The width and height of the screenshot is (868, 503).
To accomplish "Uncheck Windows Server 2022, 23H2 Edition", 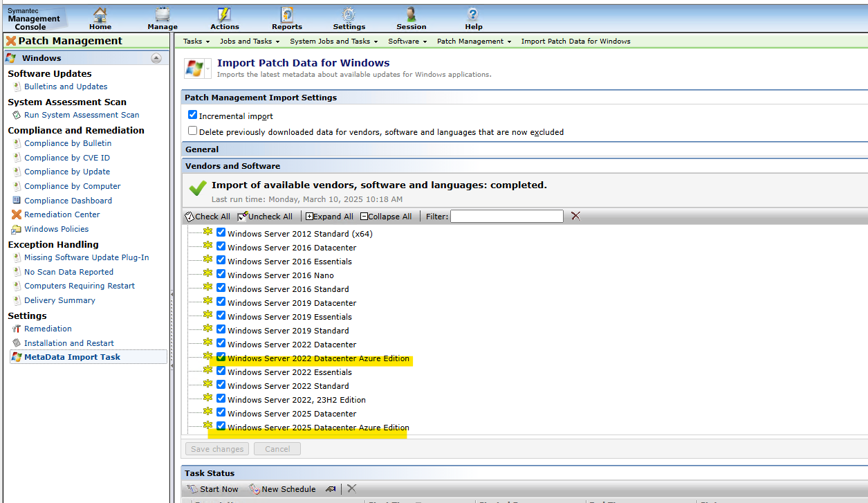I will coord(221,399).
